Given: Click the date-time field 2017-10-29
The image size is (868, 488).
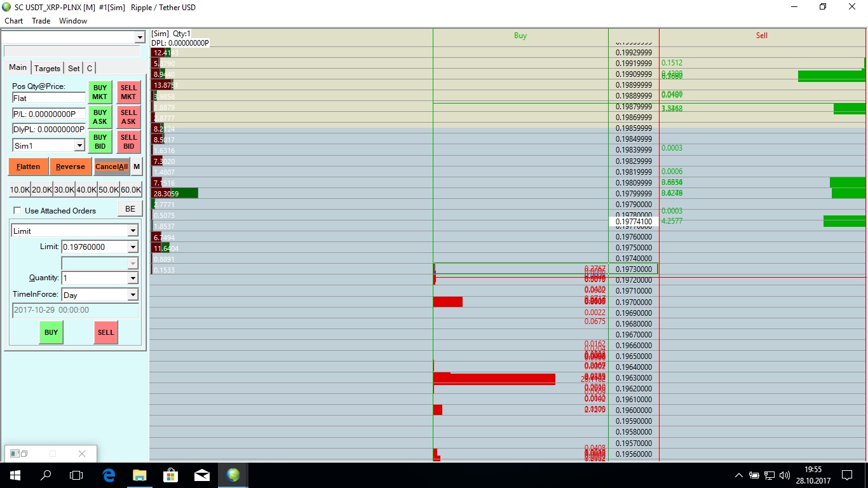Looking at the screenshot, I should click(x=76, y=310).
